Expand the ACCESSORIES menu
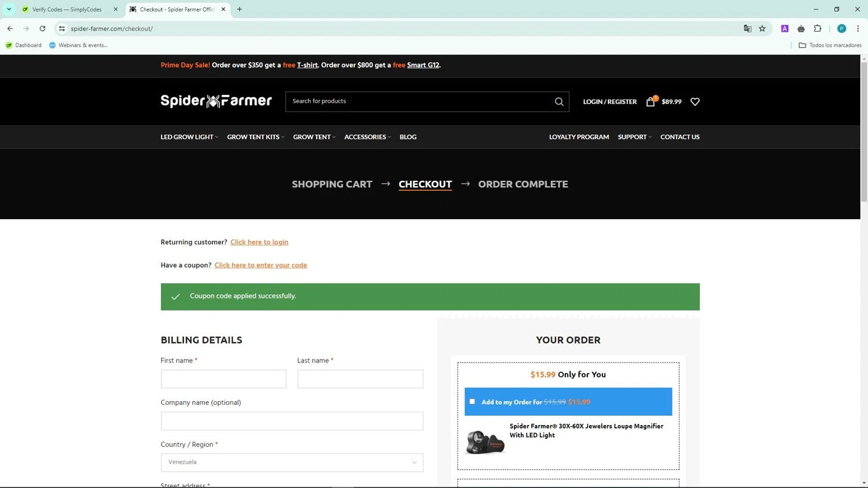The width and height of the screenshot is (868, 488). pyautogui.click(x=367, y=137)
